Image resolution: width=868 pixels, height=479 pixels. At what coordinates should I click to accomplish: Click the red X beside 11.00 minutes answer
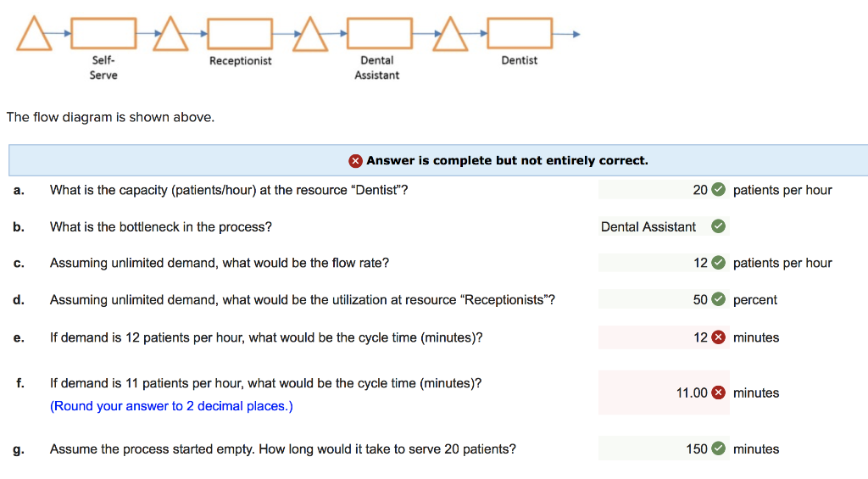tap(719, 393)
